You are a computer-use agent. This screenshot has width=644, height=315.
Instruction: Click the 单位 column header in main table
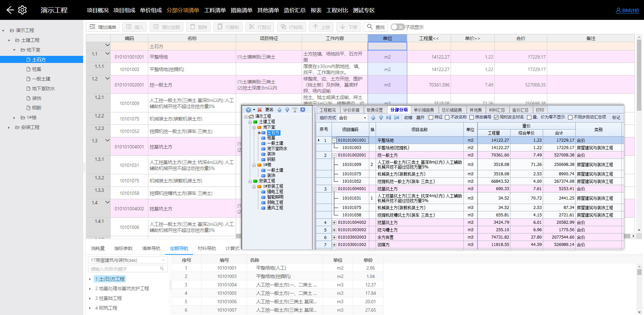point(387,38)
